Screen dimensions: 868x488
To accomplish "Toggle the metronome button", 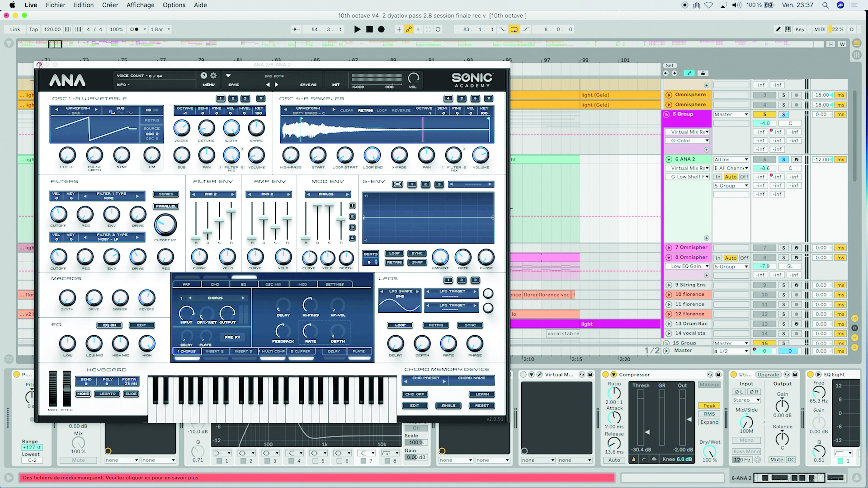I will pyautogui.click(x=135, y=29).
